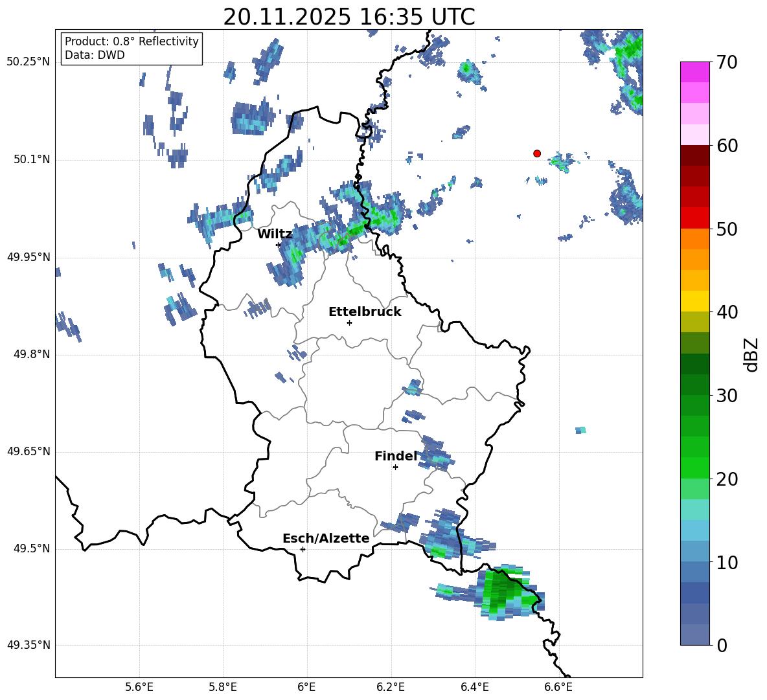The height and width of the screenshot is (700, 767).
Task: Click the cross marker at Wiltz
Action: (x=279, y=245)
